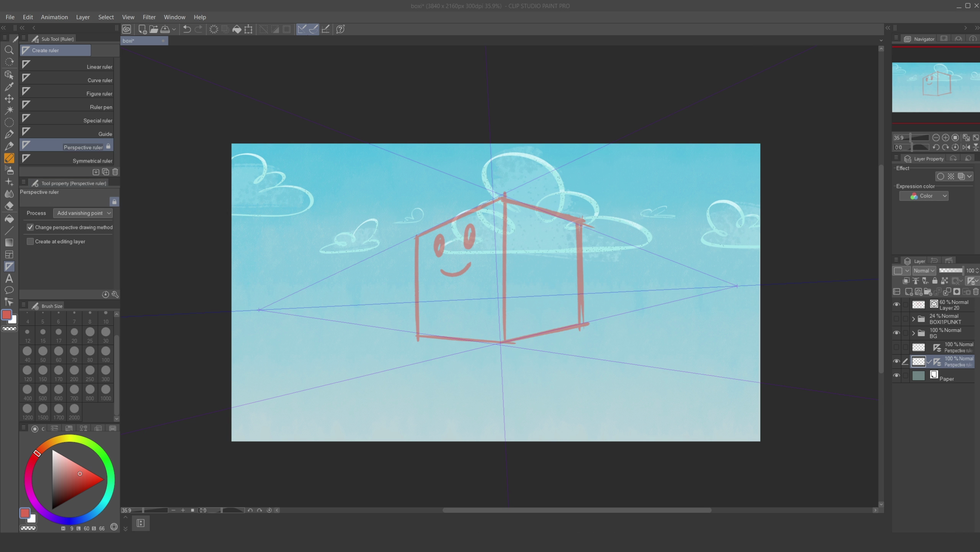Screen dimensions: 980x552
Task: Switch to the Layer Property tab
Action: (927, 158)
